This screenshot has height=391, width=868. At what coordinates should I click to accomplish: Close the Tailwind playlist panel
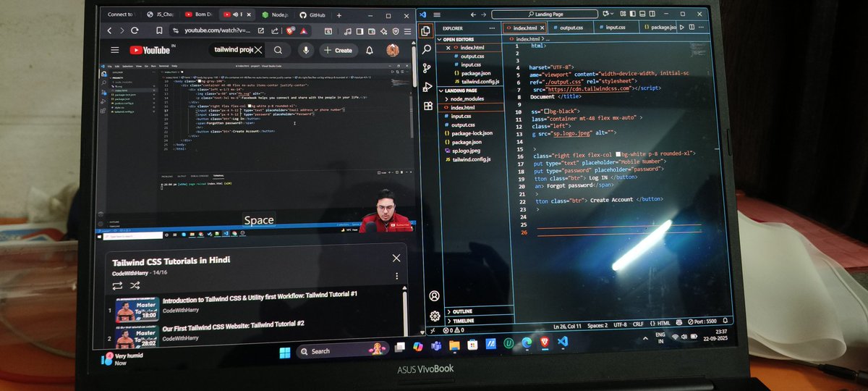coord(396,258)
